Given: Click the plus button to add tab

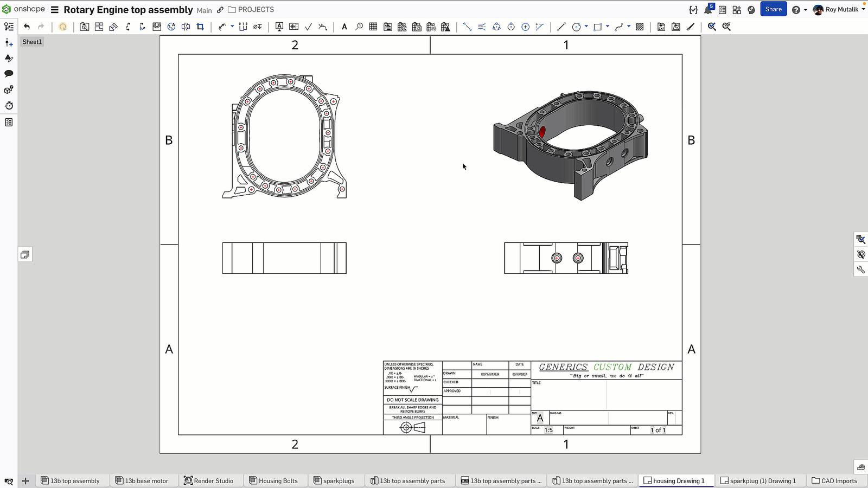Looking at the screenshot, I should [x=25, y=481].
